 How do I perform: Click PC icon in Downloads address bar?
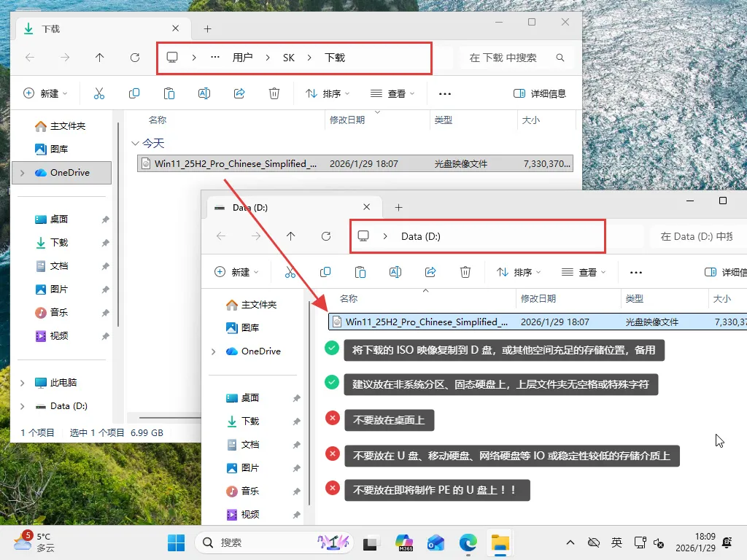pyautogui.click(x=172, y=58)
